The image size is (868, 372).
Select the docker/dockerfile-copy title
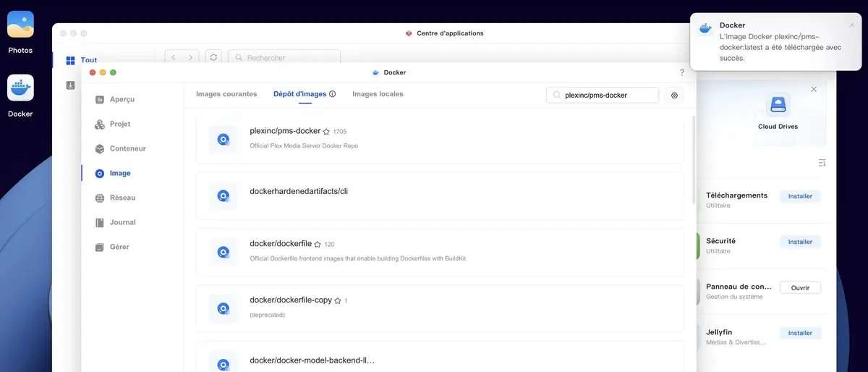(291, 300)
